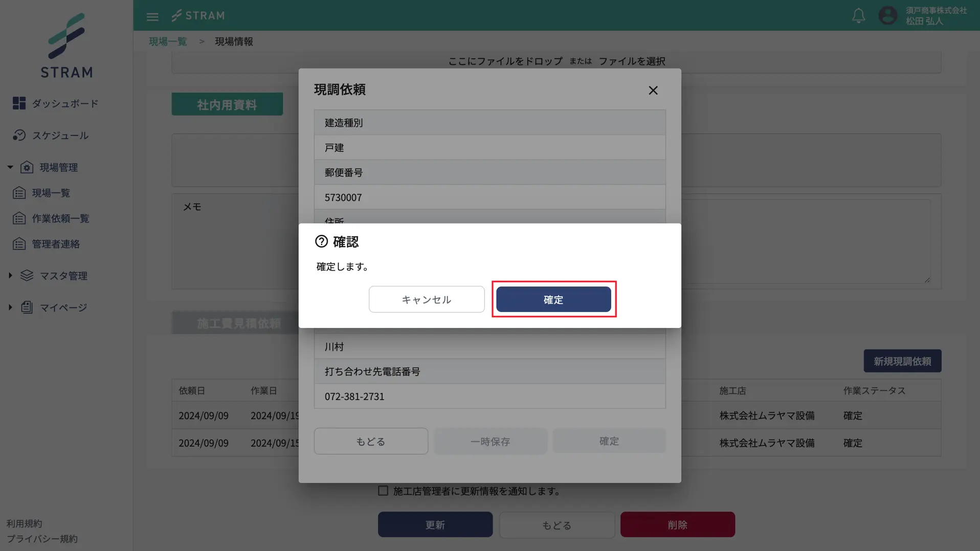Select the 作業依頼一覧 list icon
The width and height of the screenshot is (980, 551).
(19, 218)
